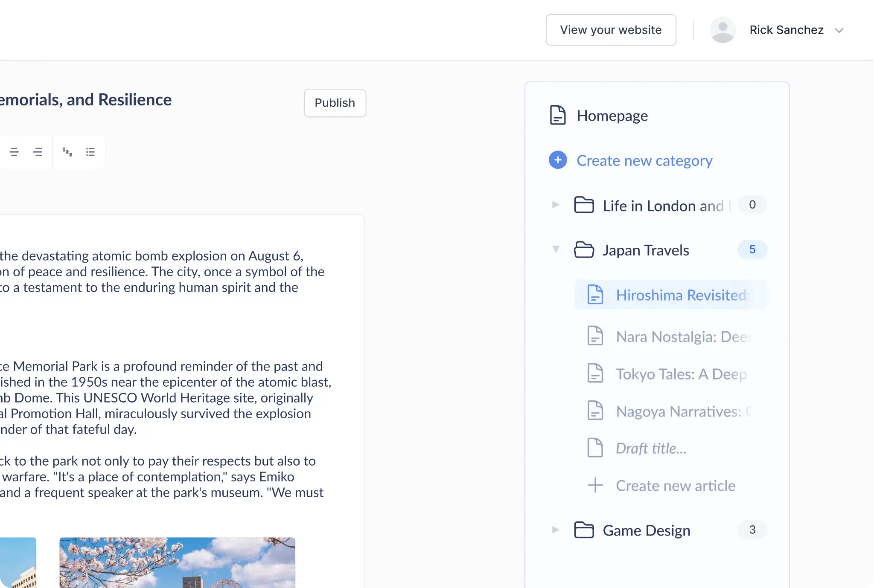Click View your website
This screenshot has height=588, width=874.
611,30
